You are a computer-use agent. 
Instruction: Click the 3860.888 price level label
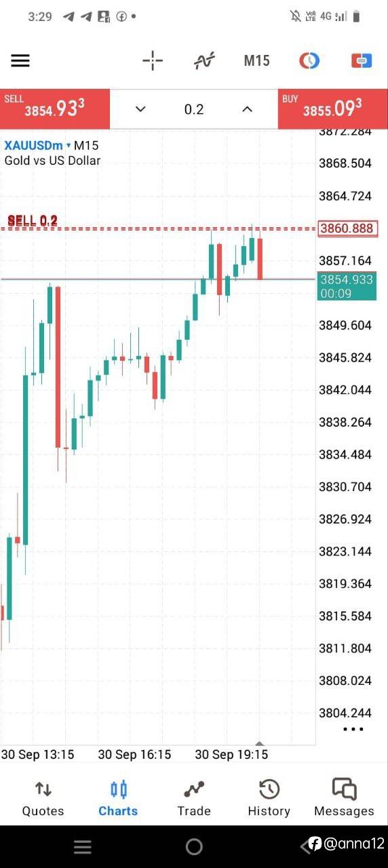pos(347,229)
